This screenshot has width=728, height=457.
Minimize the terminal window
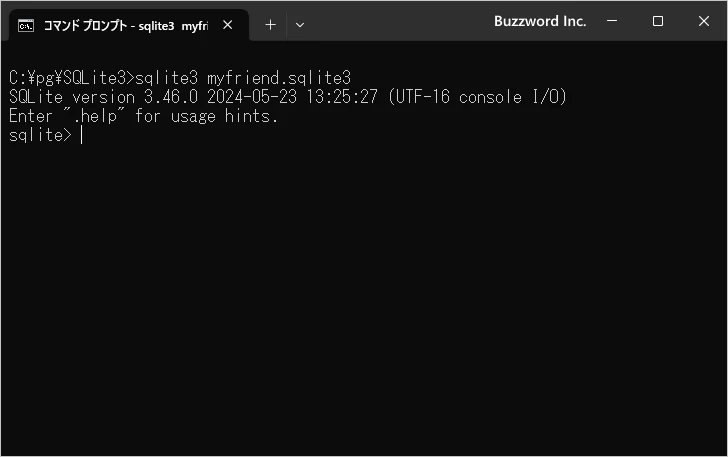click(612, 21)
